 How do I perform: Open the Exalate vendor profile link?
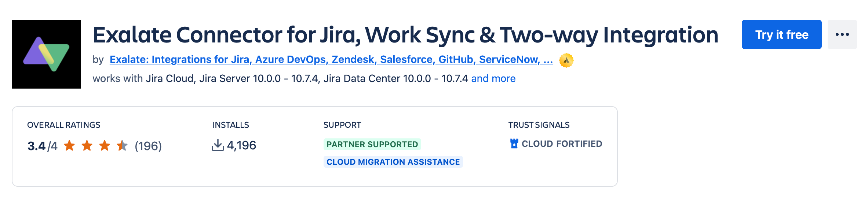331,59
